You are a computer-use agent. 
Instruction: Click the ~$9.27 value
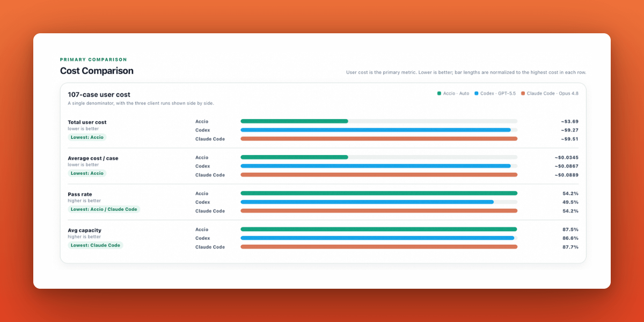point(569,130)
